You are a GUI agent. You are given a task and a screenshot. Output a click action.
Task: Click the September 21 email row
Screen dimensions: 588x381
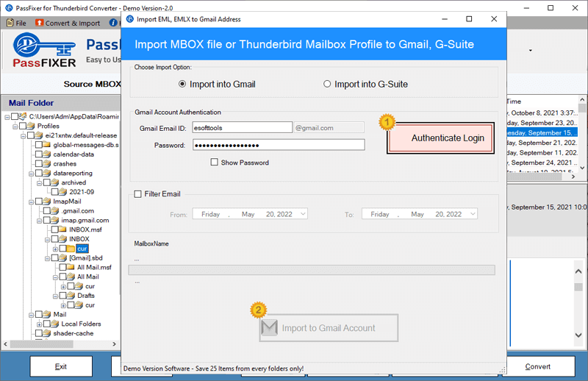542,143
